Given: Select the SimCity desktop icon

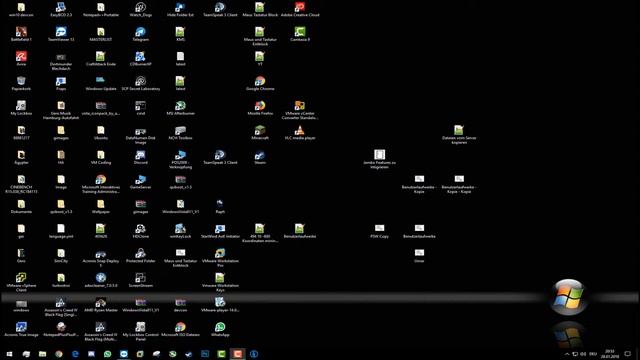Looking at the screenshot, I should (61, 255).
